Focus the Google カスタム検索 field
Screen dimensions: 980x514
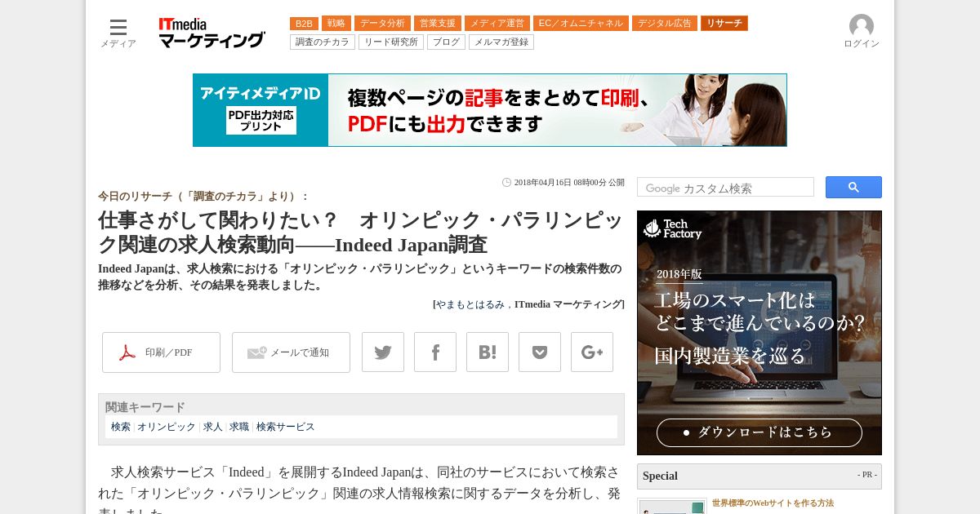725,188
